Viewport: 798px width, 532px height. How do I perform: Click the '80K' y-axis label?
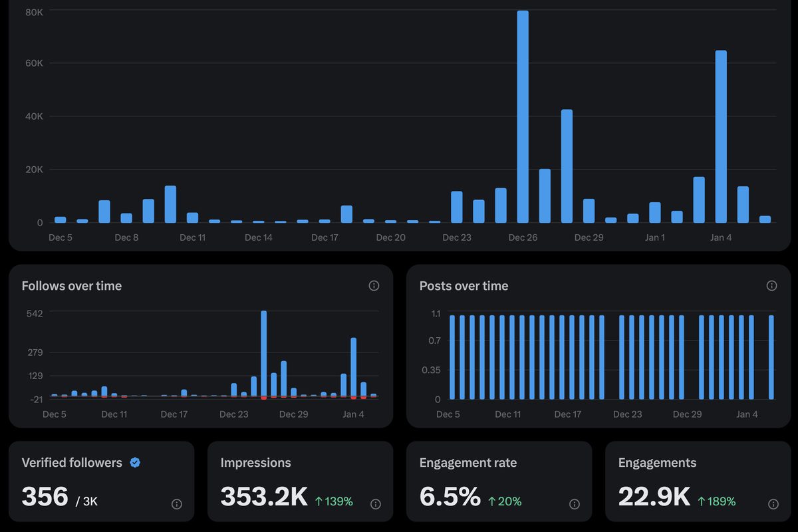coord(34,12)
